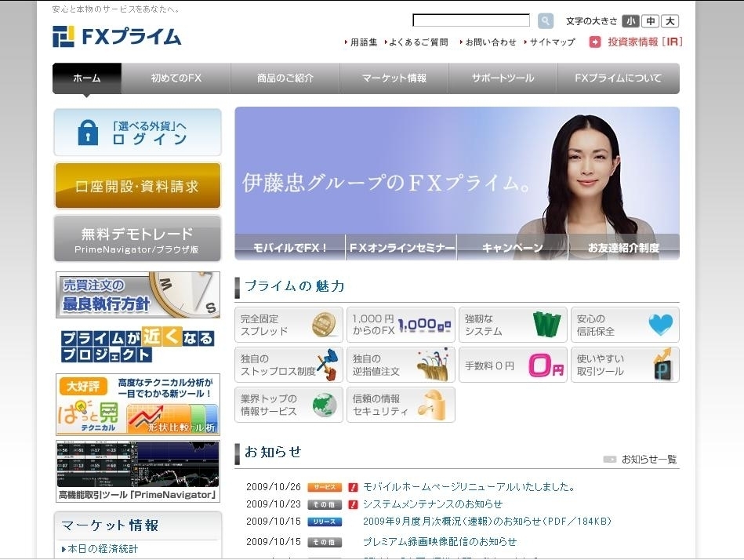Set text size to 小
744x560 pixels.
(630, 21)
